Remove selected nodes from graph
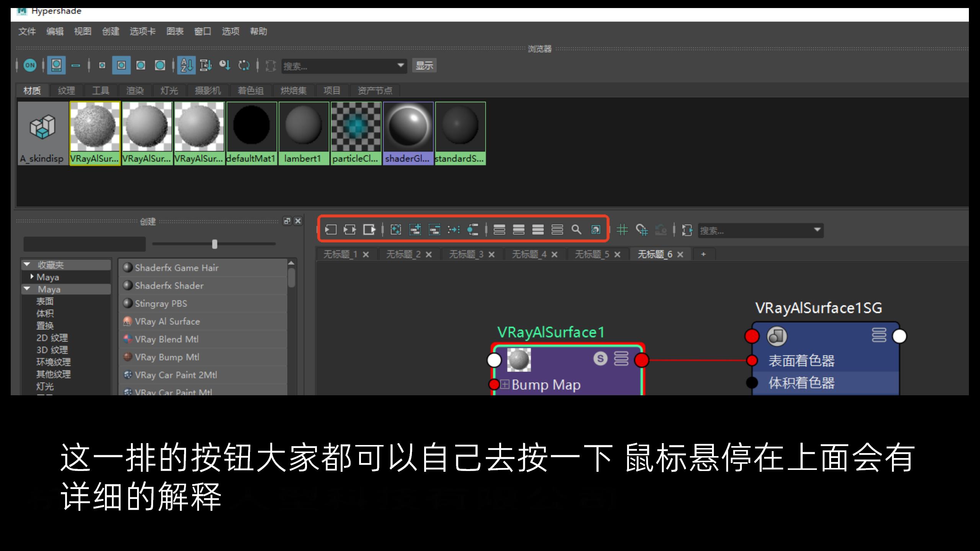 click(x=434, y=230)
